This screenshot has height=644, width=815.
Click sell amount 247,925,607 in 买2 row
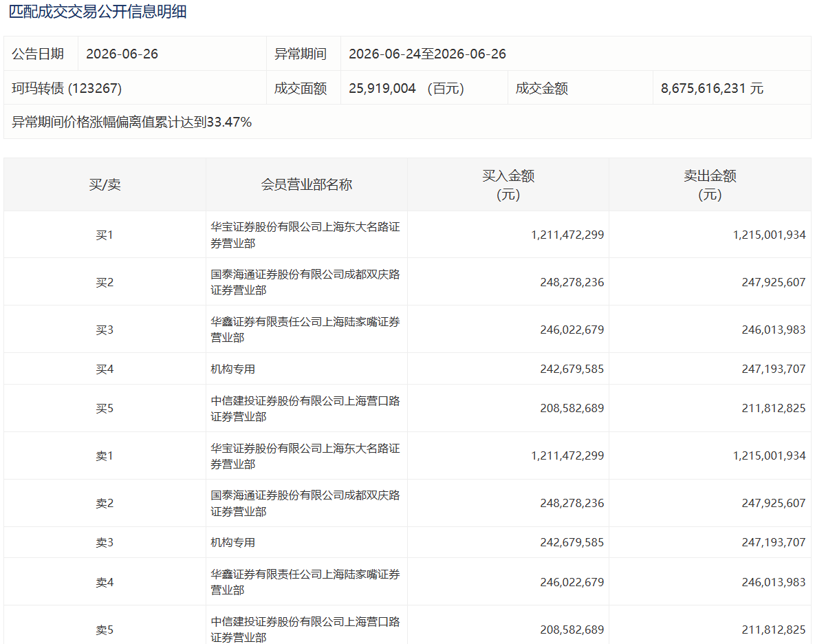[x=774, y=282]
